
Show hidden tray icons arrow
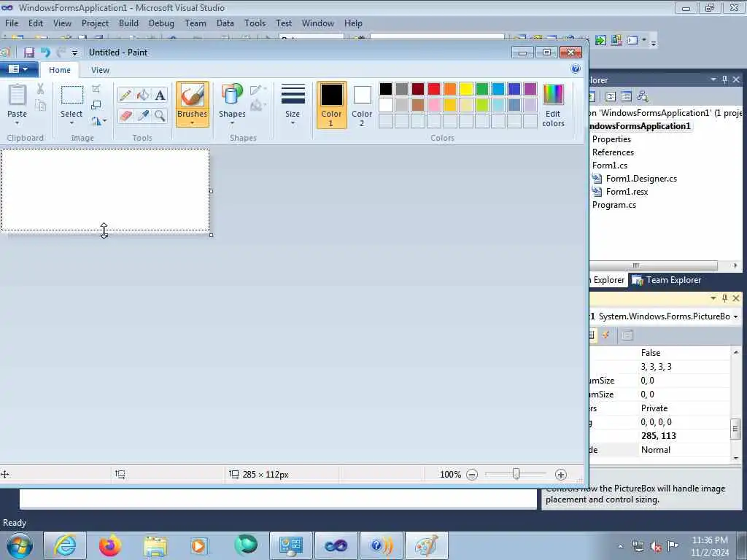(620, 547)
